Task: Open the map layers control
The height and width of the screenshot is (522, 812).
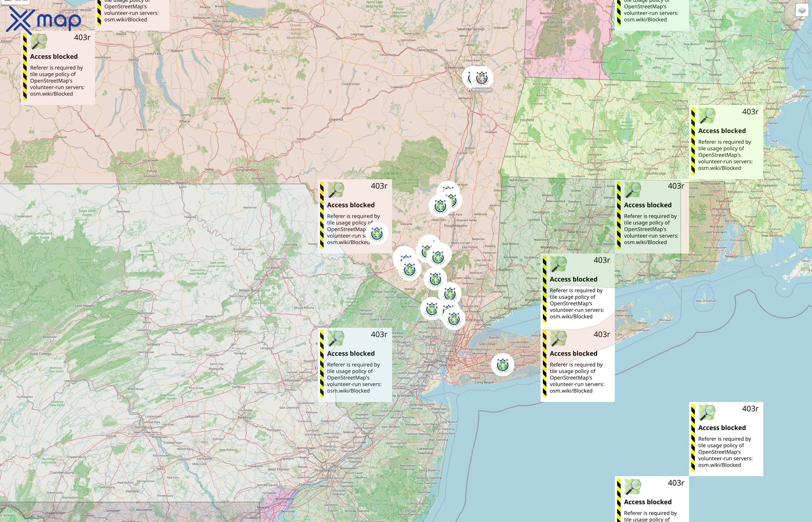Action: (x=802, y=10)
